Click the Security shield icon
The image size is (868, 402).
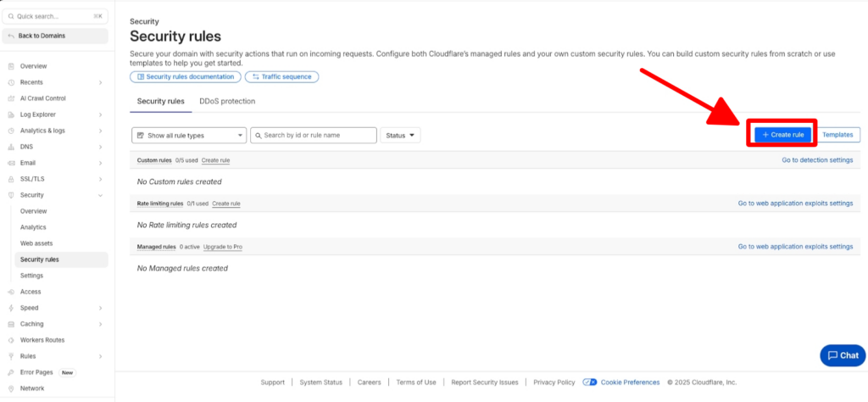[11, 195]
